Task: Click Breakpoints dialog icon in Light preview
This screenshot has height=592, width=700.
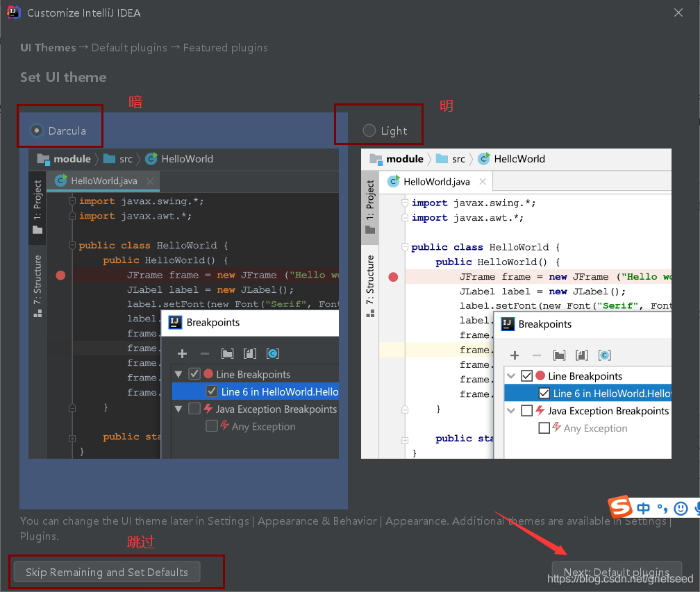Action: tap(508, 324)
